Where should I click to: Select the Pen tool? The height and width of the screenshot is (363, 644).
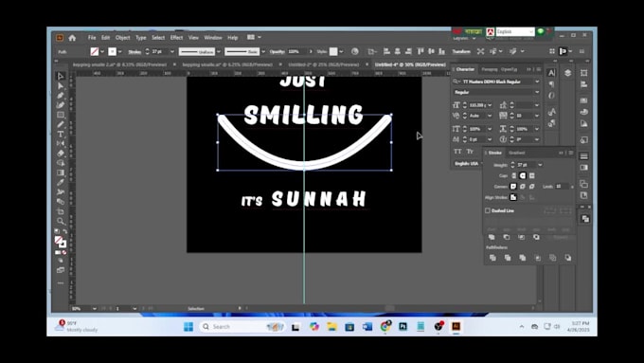[x=61, y=96]
